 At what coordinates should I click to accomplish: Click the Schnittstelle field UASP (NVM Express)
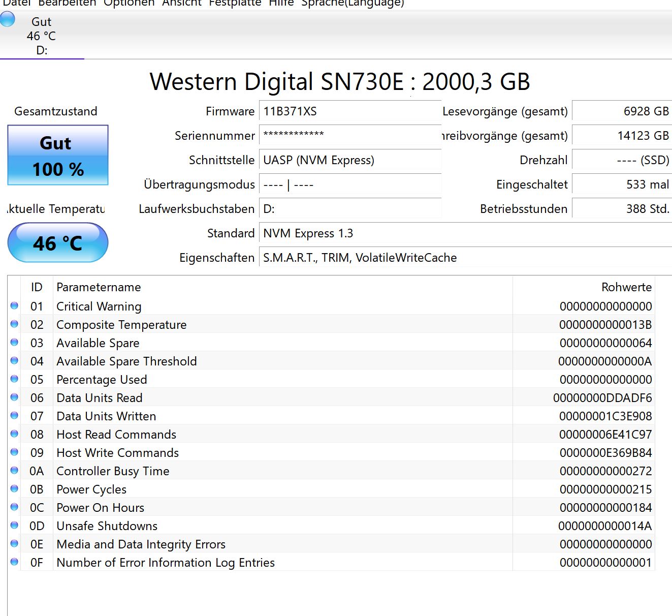(350, 160)
